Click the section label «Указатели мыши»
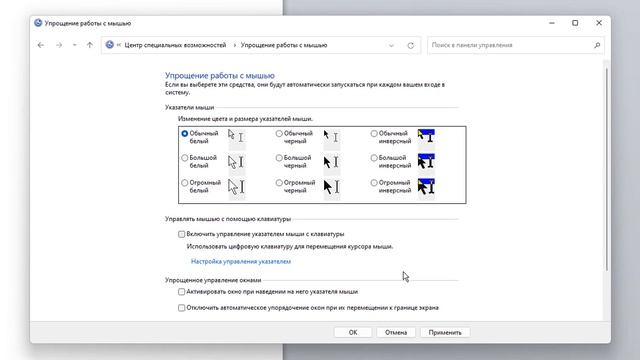Image resolution: width=640 pixels, height=360 pixels. click(x=189, y=107)
